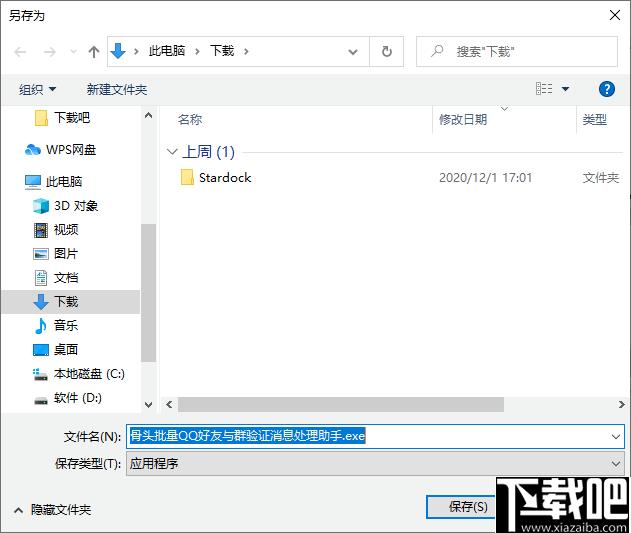
Task: Open recent locations dropdown arrow
Action: coord(73,52)
